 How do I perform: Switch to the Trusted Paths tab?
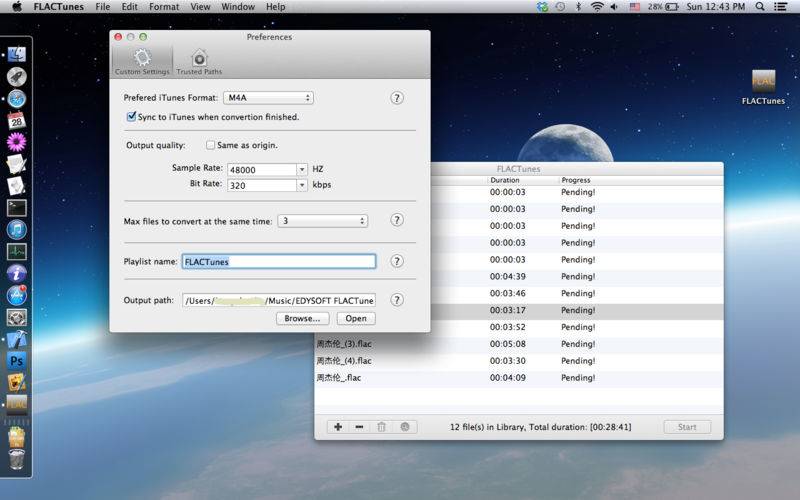[199, 61]
